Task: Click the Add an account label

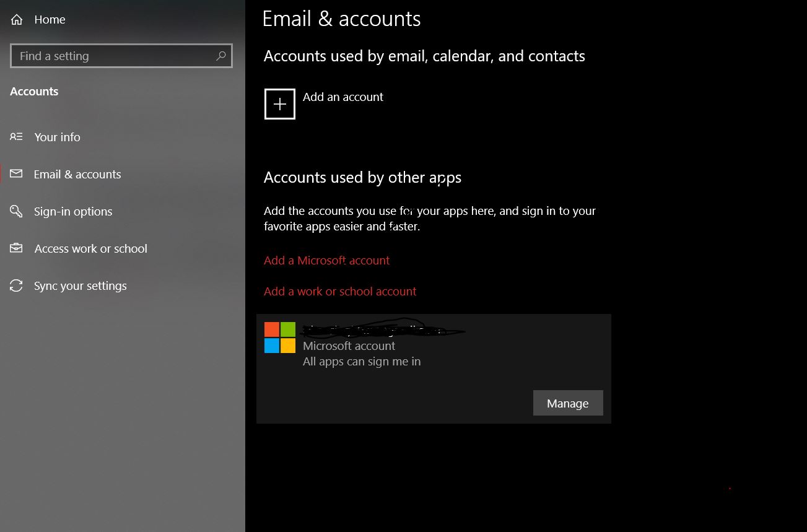Action: [x=343, y=97]
